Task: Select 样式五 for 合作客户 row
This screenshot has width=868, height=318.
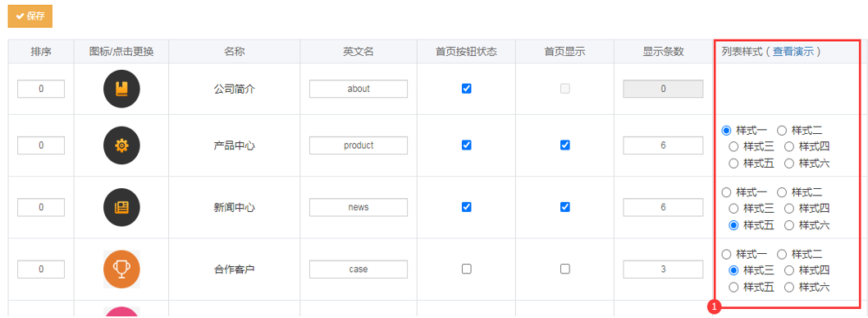Action: tap(733, 288)
